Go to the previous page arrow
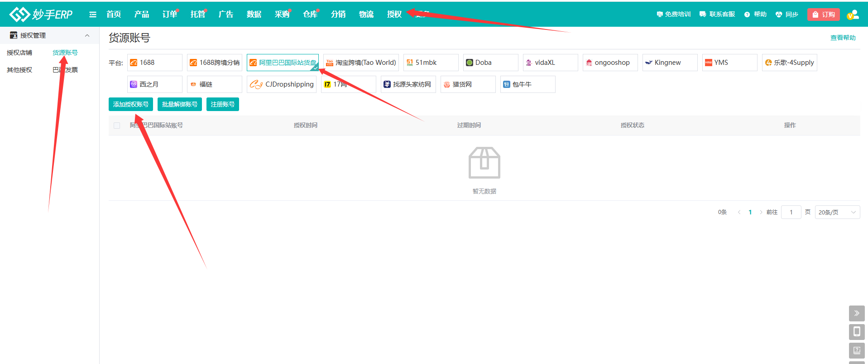The image size is (868, 364). pyautogui.click(x=739, y=212)
